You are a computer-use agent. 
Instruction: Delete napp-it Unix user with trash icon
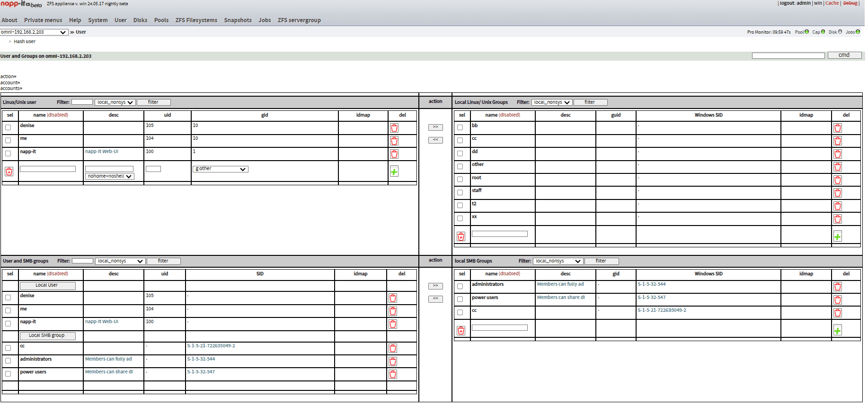tap(394, 154)
